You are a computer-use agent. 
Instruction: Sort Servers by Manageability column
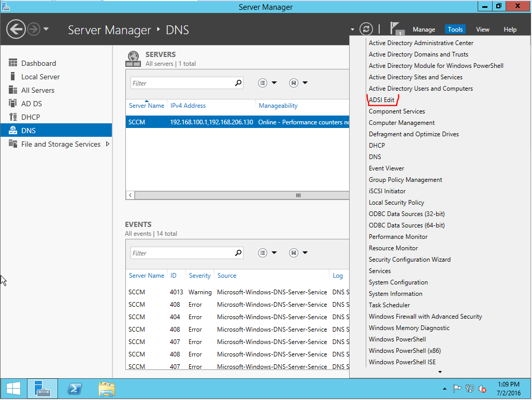click(278, 106)
